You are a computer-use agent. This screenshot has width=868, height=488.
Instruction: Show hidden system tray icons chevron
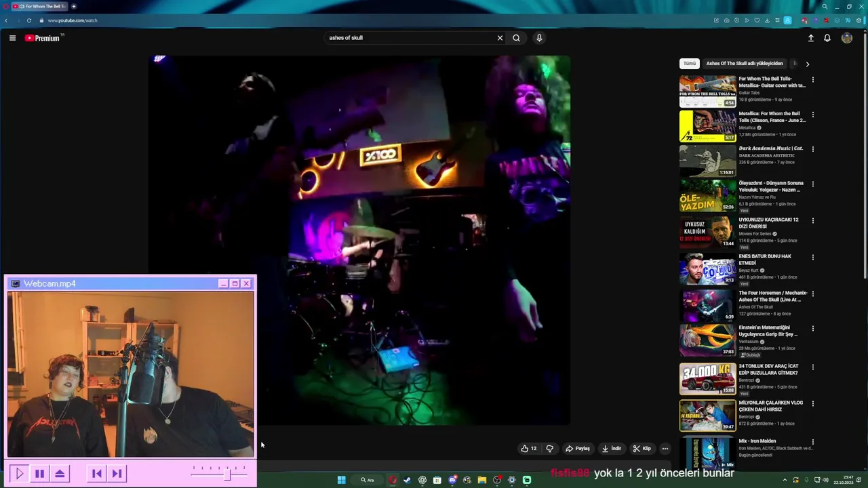[x=785, y=480]
